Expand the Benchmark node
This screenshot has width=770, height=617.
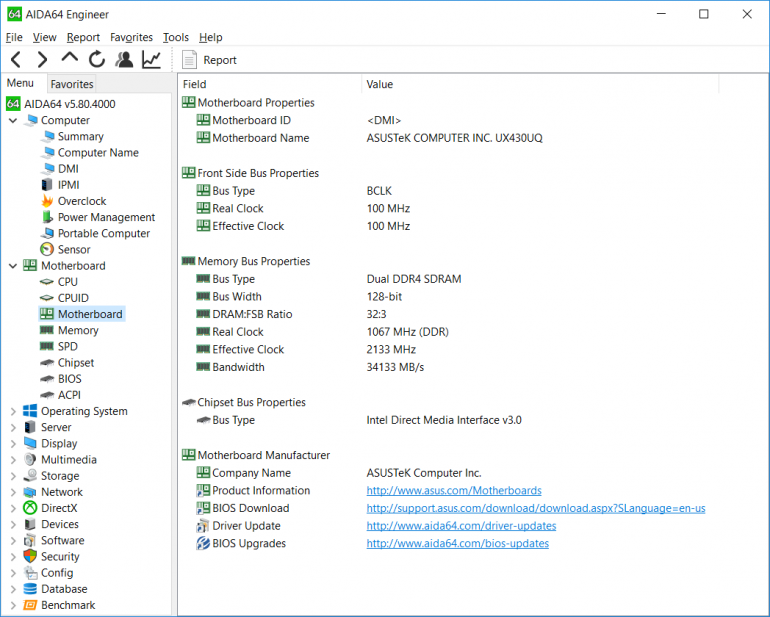13,606
